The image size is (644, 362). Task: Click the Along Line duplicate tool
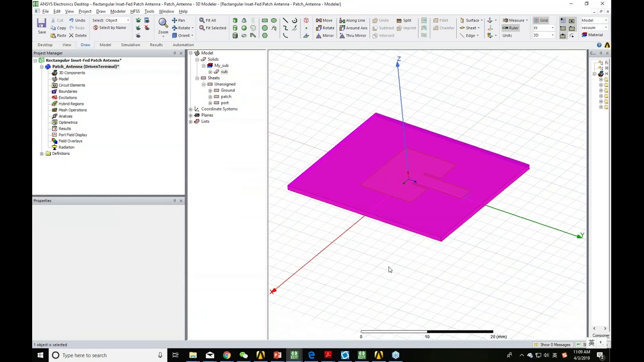pos(352,21)
